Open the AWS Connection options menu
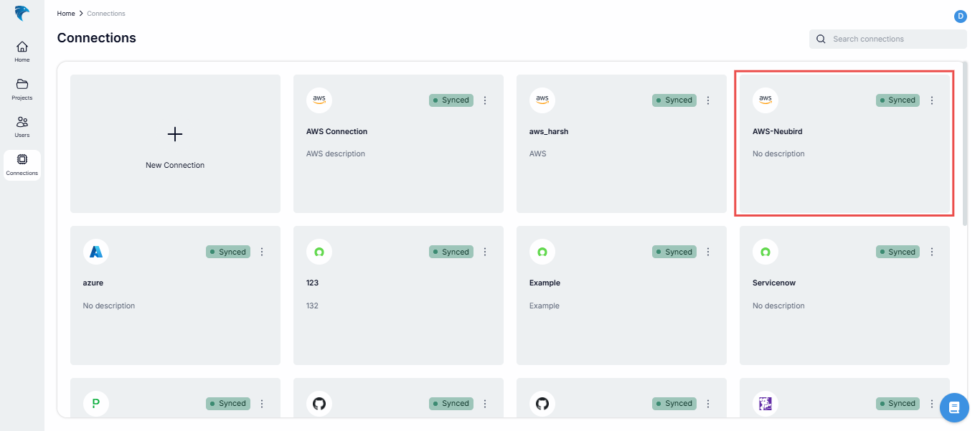980x431 pixels. tap(485, 100)
